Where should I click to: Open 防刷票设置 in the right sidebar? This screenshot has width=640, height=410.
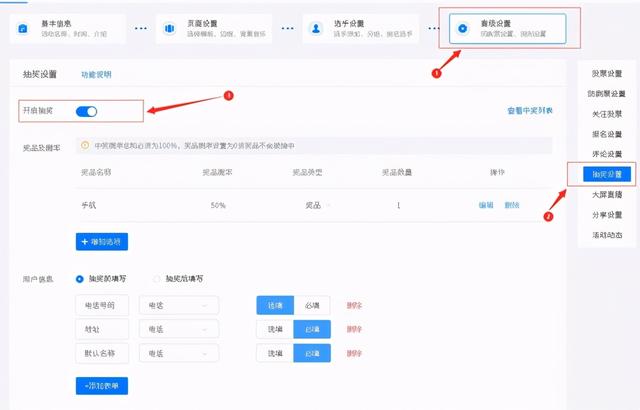[607, 93]
